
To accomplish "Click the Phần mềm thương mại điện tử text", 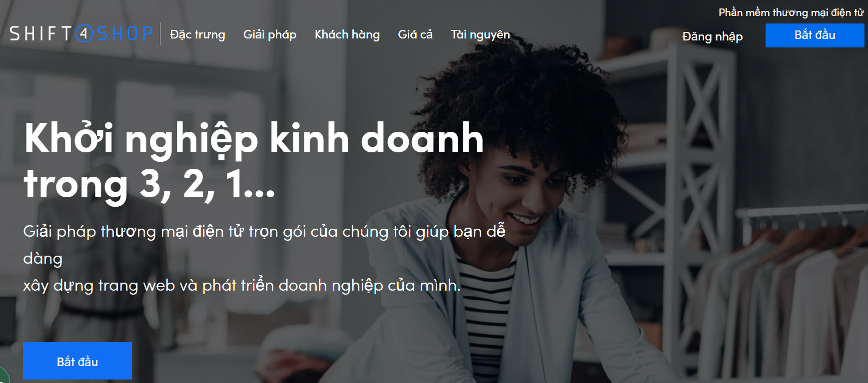I will (791, 12).
